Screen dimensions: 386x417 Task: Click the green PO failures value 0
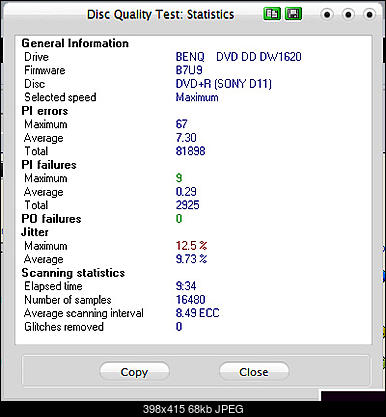click(179, 219)
